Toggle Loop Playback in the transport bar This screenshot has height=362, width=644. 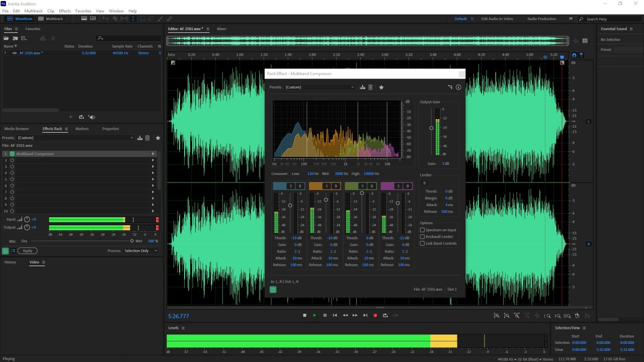[x=385, y=315]
